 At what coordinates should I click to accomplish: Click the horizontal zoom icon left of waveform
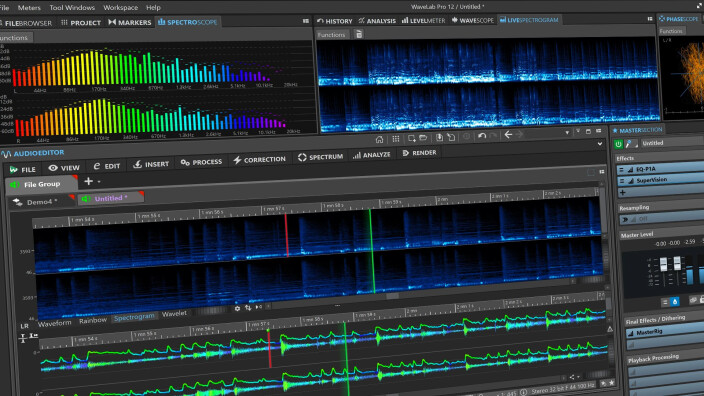pos(34,336)
